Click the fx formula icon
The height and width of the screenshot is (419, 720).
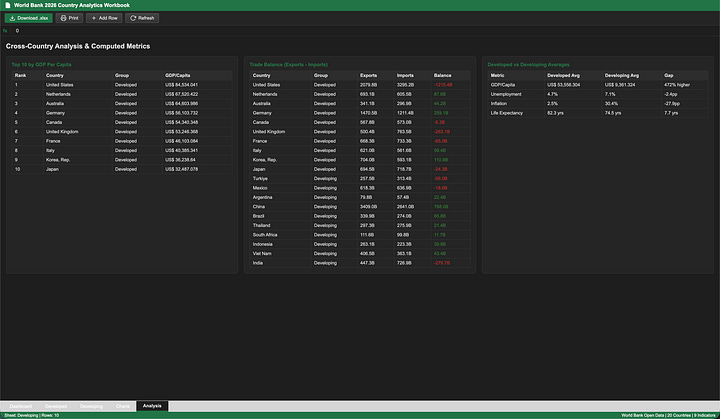5,31
